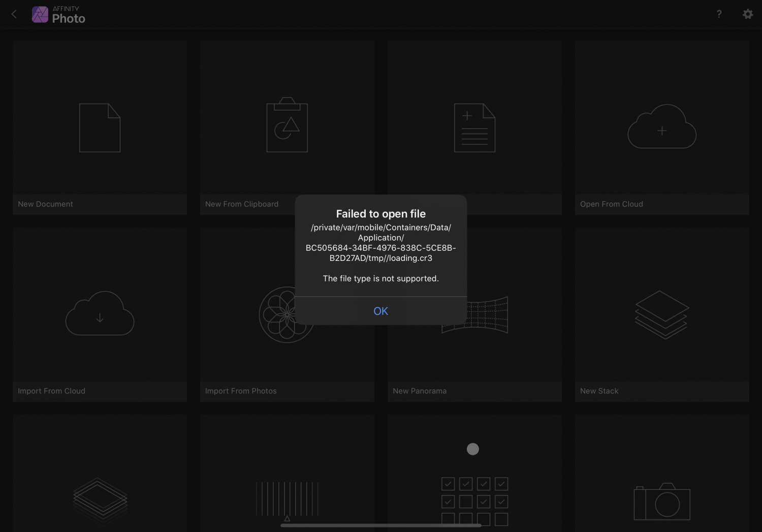Tap the curved grid New Panorama icon

point(475,315)
